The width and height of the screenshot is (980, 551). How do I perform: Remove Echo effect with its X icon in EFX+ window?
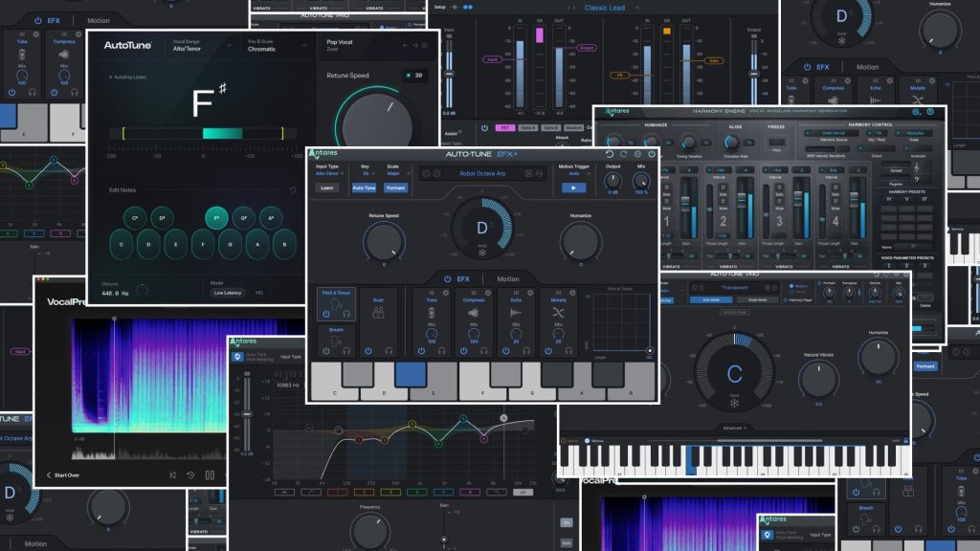click(530, 293)
